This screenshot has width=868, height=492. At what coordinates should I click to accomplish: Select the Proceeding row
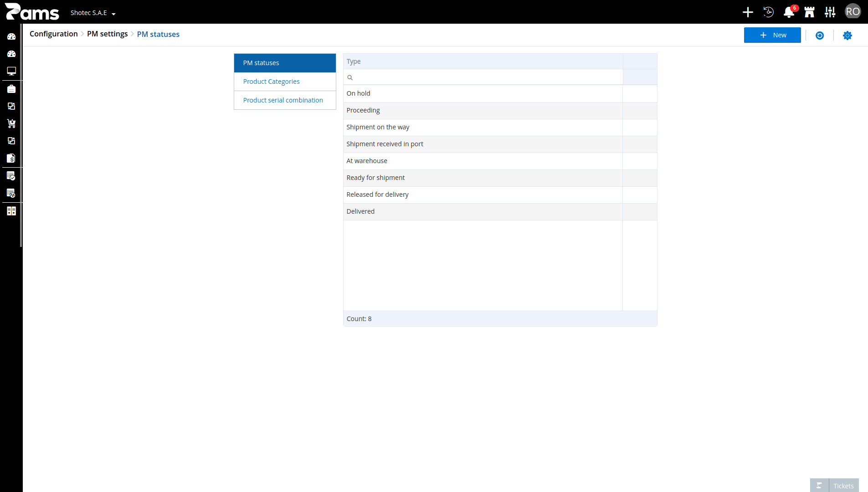[x=500, y=110]
